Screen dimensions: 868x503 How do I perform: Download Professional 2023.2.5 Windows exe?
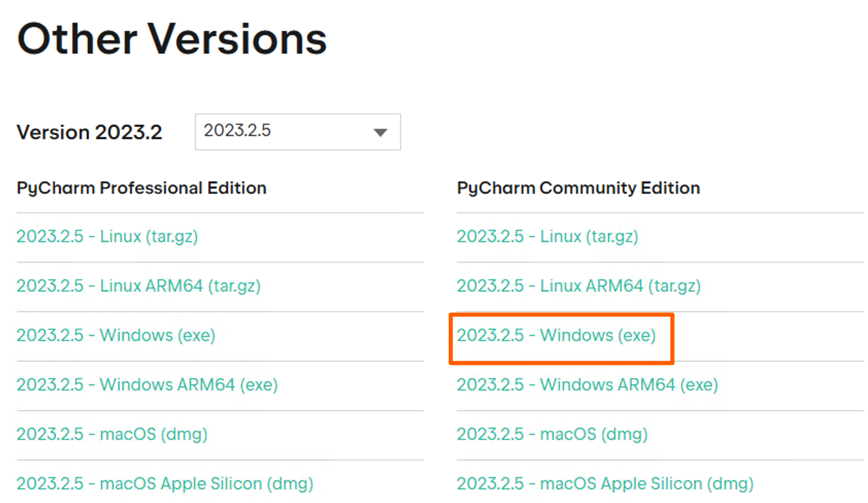pos(116,336)
